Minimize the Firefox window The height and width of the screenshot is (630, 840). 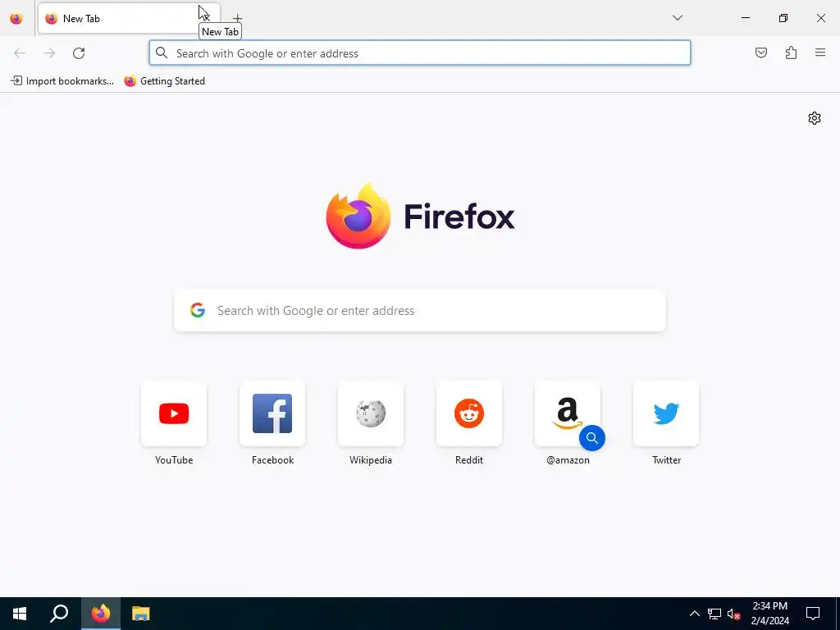[745, 18]
